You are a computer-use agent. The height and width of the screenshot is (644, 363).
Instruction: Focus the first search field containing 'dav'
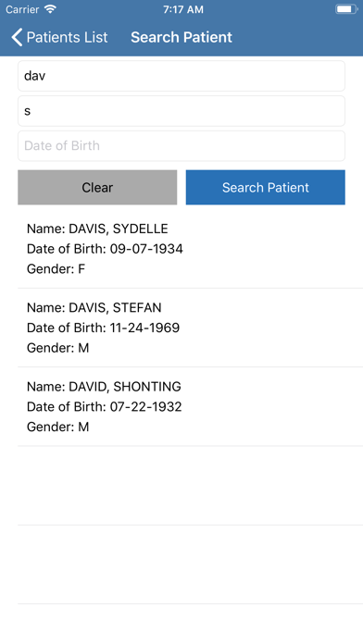coord(181,76)
